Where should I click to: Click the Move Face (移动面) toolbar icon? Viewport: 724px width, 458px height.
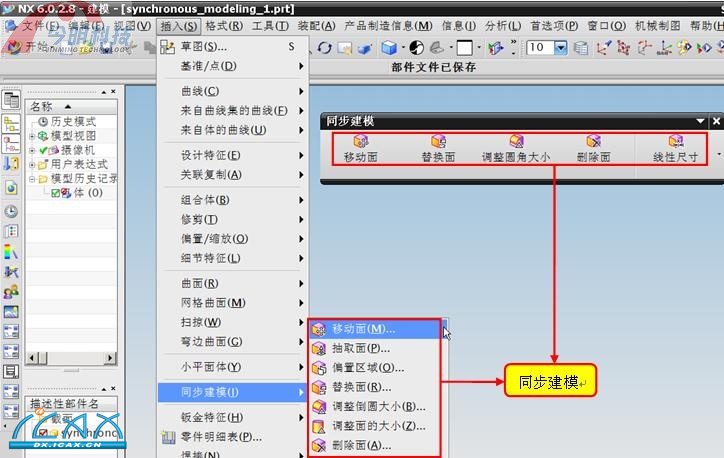(x=361, y=141)
